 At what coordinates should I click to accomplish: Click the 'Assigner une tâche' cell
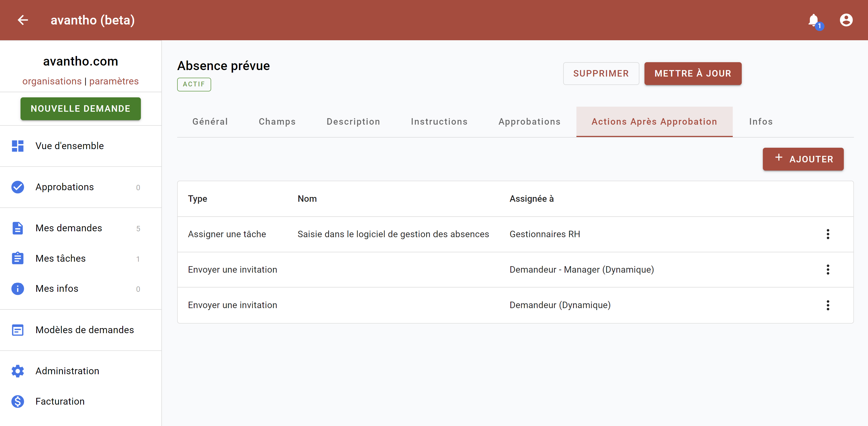(227, 234)
